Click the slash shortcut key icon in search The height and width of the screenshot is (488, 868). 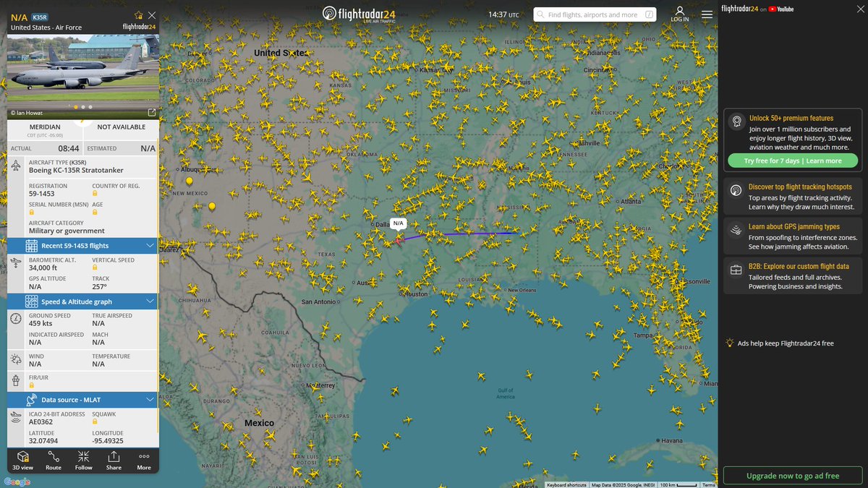tap(649, 14)
